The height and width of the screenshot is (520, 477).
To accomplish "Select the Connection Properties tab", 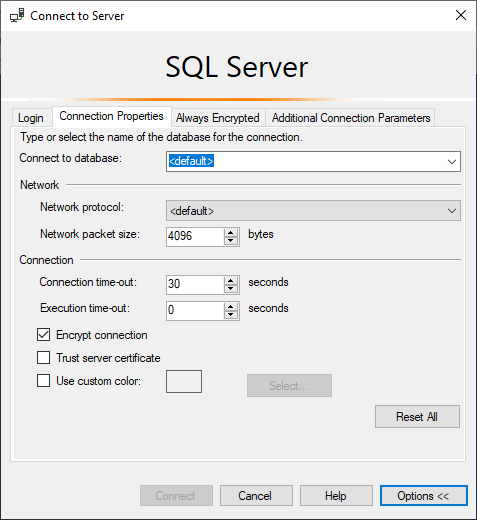I will pos(111,116).
